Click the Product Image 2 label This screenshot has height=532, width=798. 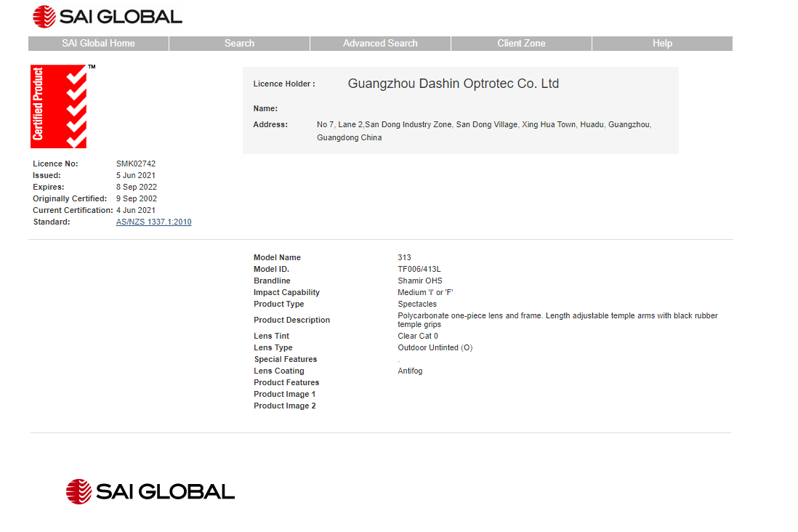pyautogui.click(x=284, y=406)
